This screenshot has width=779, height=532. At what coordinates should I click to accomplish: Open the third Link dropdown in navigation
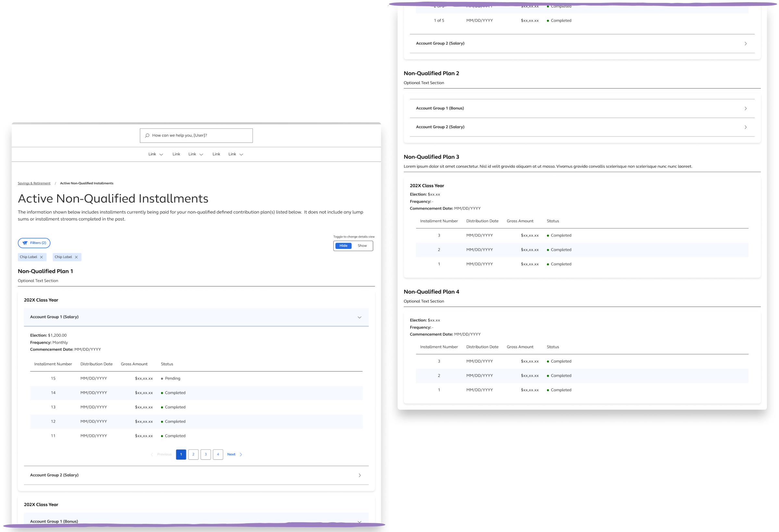tap(196, 154)
